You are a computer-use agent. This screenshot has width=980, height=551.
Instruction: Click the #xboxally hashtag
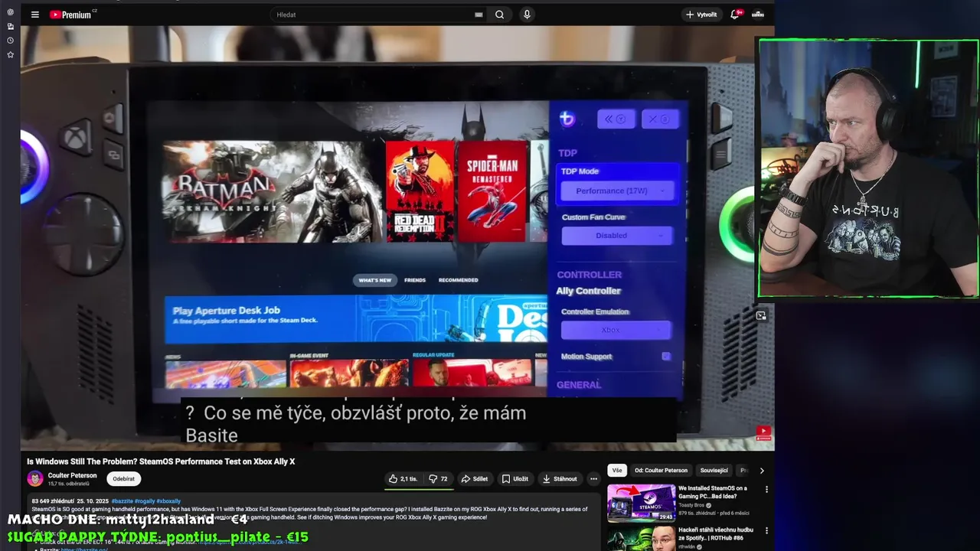pos(168,501)
